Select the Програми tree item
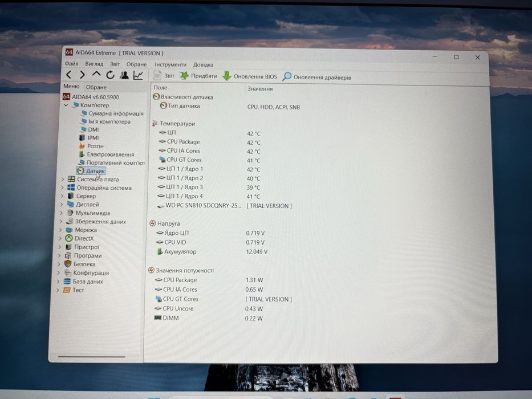The height and width of the screenshot is (399, 532). (x=83, y=255)
